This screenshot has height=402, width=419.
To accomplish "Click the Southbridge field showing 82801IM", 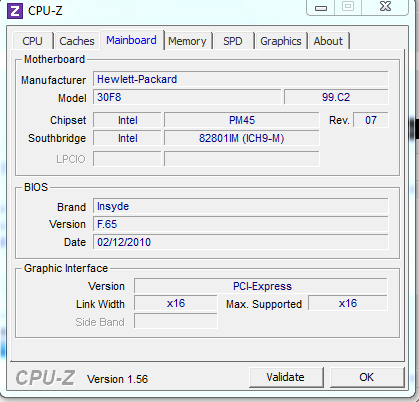I will [242, 138].
